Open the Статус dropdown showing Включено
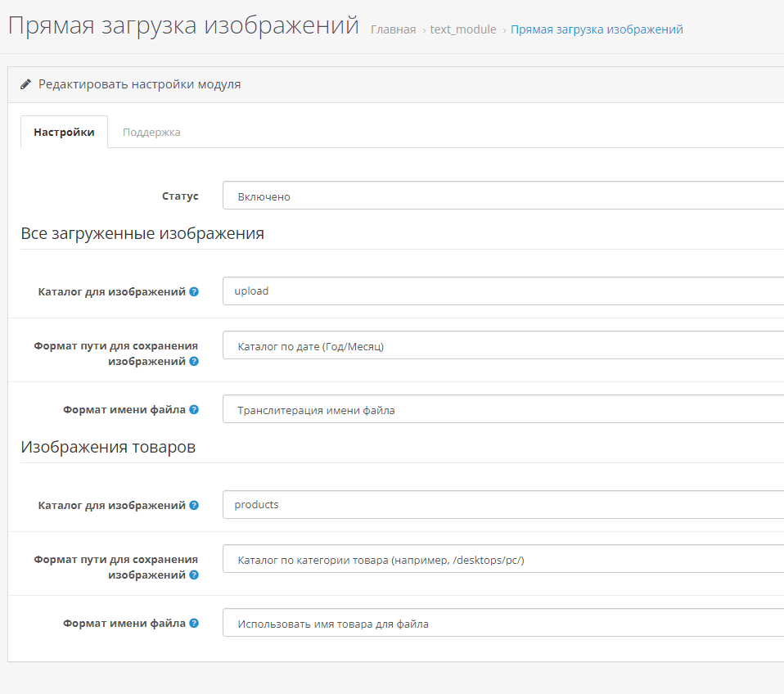 (x=502, y=196)
